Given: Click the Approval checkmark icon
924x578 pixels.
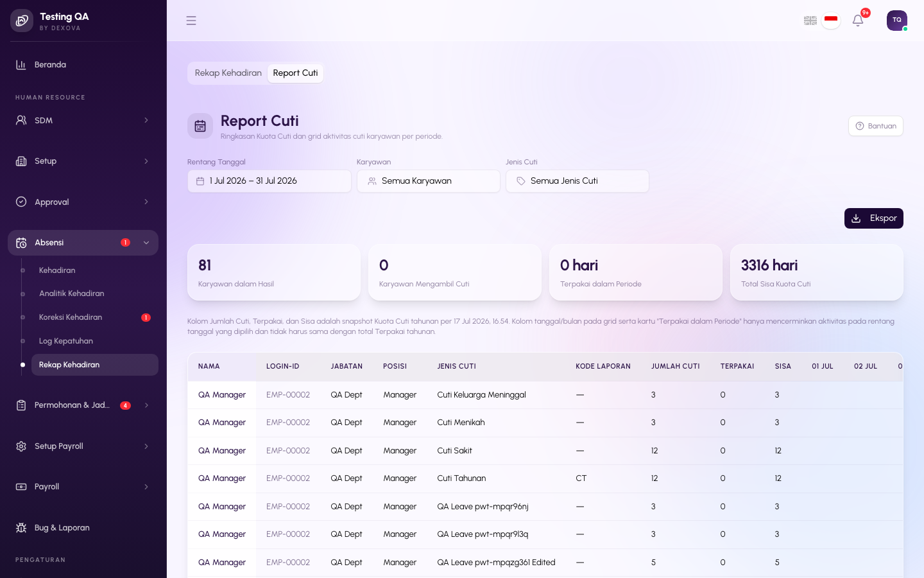Looking at the screenshot, I should coord(21,202).
